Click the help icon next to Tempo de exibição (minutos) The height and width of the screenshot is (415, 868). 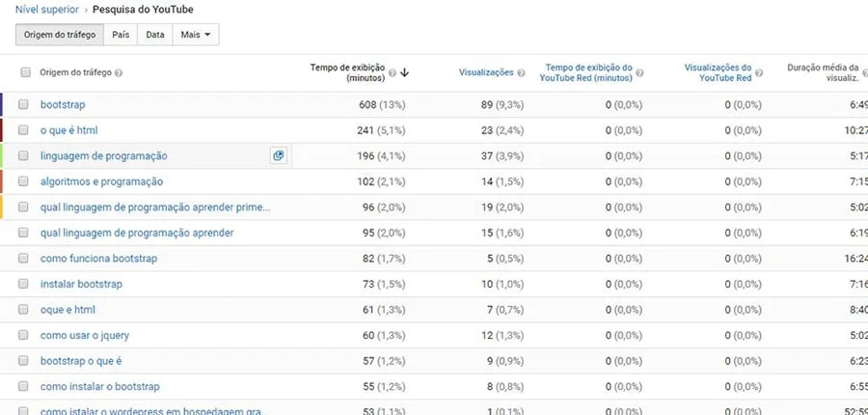(x=393, y=72)
